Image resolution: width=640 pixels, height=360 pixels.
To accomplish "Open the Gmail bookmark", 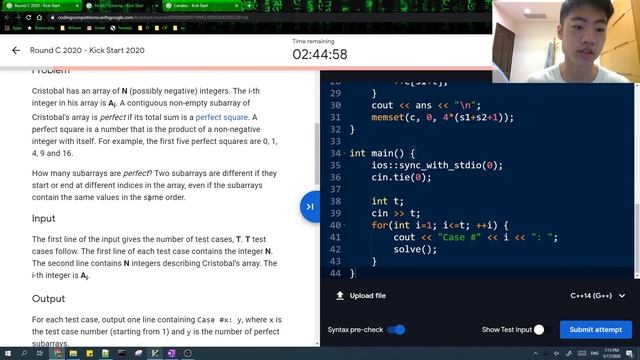I will tap(96, 28).
